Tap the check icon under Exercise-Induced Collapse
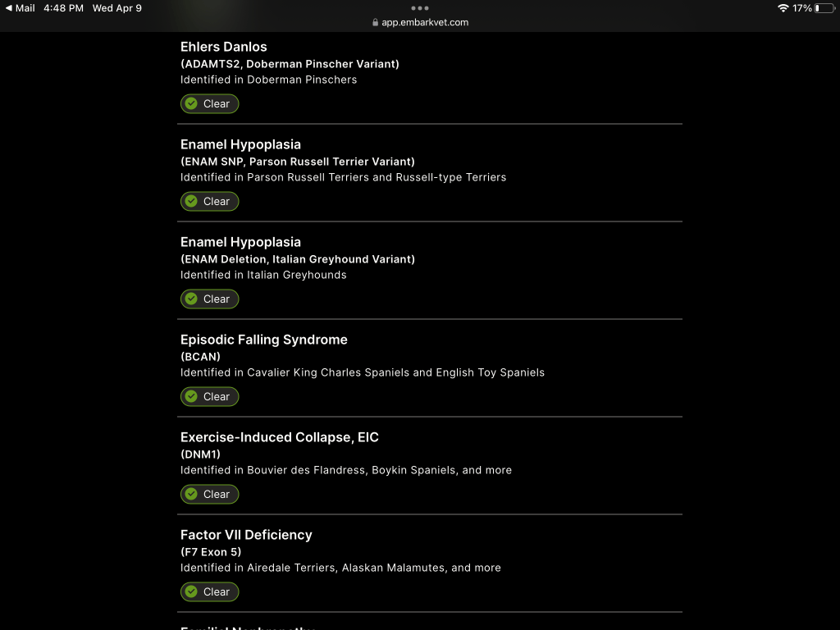The width and height of the screenshot is (840, 630). point(191,495)
